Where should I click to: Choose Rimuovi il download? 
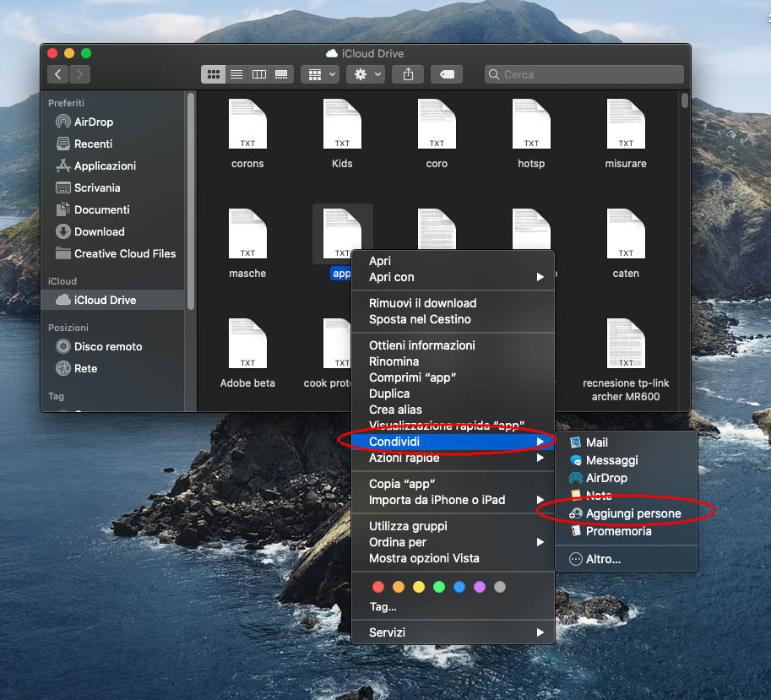[x=453, y=303]
